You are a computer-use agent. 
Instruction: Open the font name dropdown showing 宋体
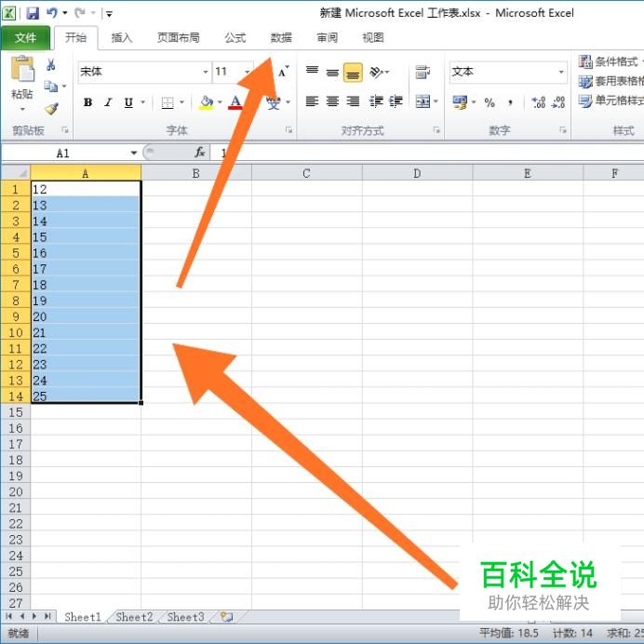[144, 72]
